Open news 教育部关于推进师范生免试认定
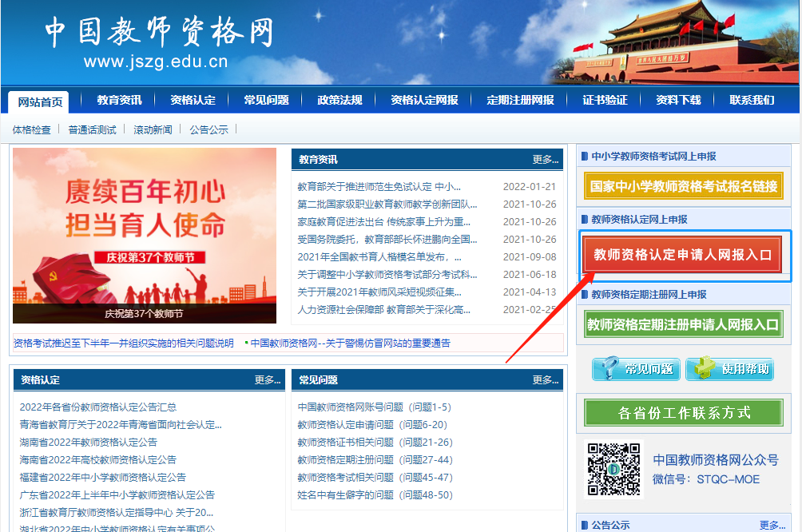 [379, 187]
